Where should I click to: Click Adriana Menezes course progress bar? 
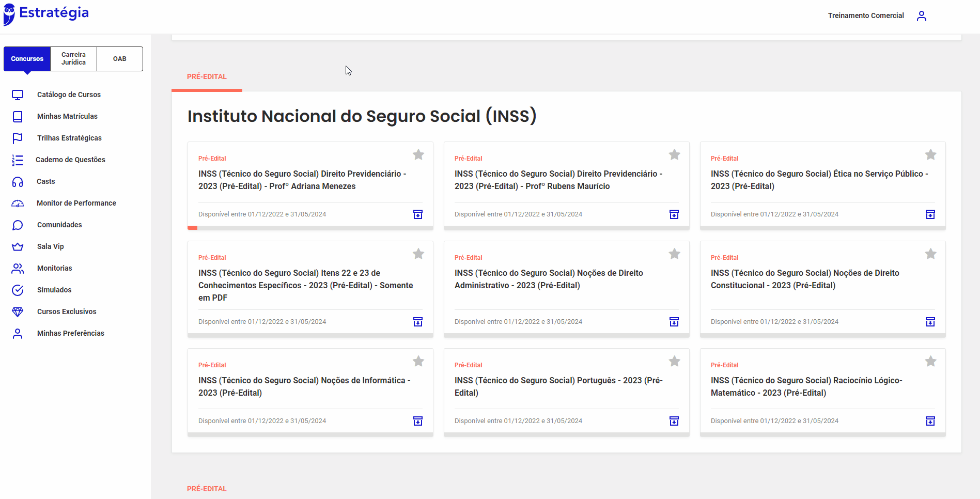click(x=310, y=228)
